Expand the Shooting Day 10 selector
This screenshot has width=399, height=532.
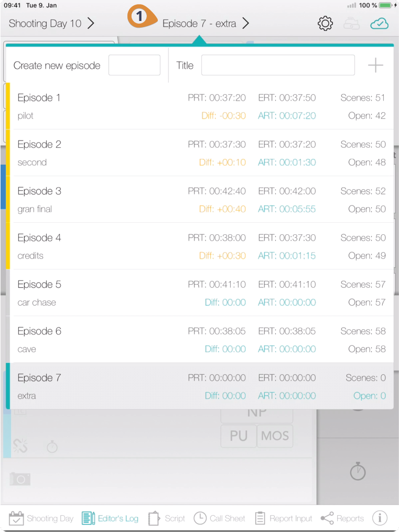pos(51,24)
